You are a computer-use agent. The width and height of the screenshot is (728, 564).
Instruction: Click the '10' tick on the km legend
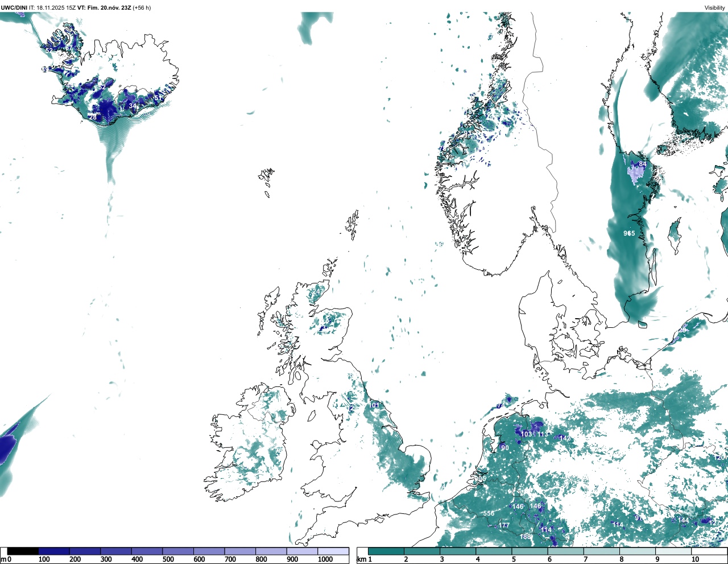[695, 559]
